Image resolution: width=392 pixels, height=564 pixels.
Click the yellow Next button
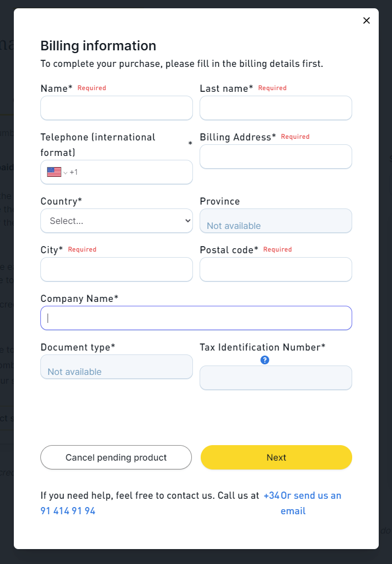[276, 457]
